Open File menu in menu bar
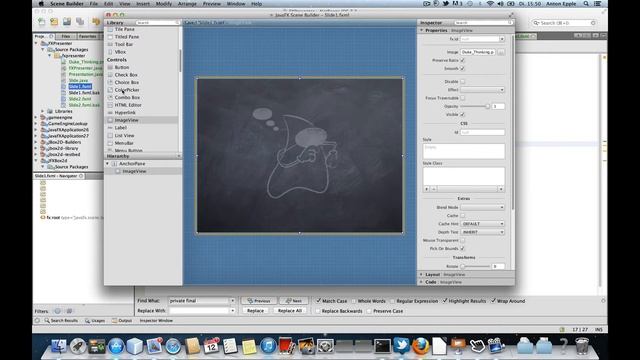This screenshot has width=640, height=360. 93,4
